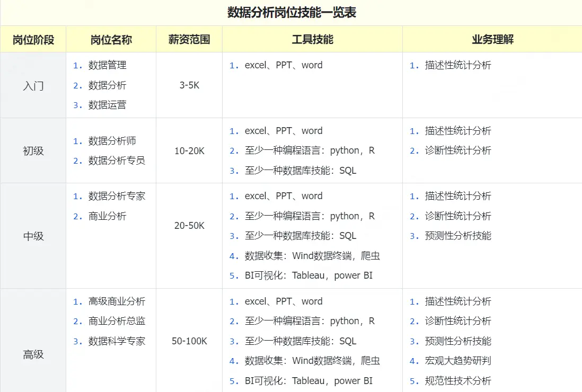The height and width of the screenshot is (392, 582).
Task: Select the 业务理解 column header
Action: pyautogui.click(x=492, y=40)
